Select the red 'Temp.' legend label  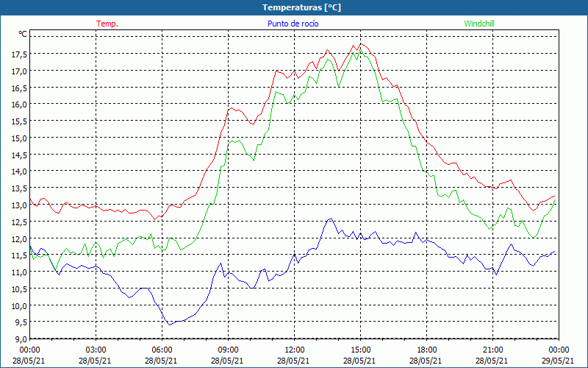coord(107,24)
